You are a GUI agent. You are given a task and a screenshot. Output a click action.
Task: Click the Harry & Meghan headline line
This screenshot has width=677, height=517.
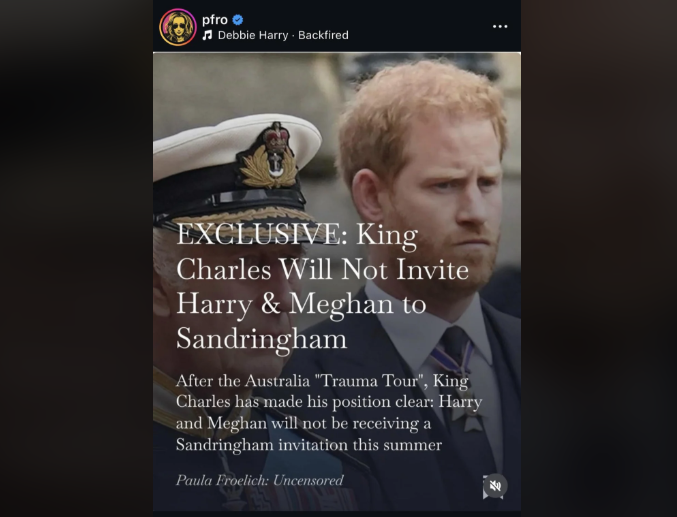pyautogui.click(x=300, y=304)
